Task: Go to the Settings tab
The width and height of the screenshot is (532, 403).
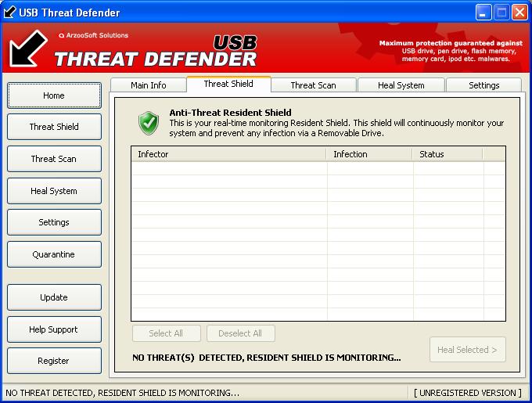Action: click(483, 85)
